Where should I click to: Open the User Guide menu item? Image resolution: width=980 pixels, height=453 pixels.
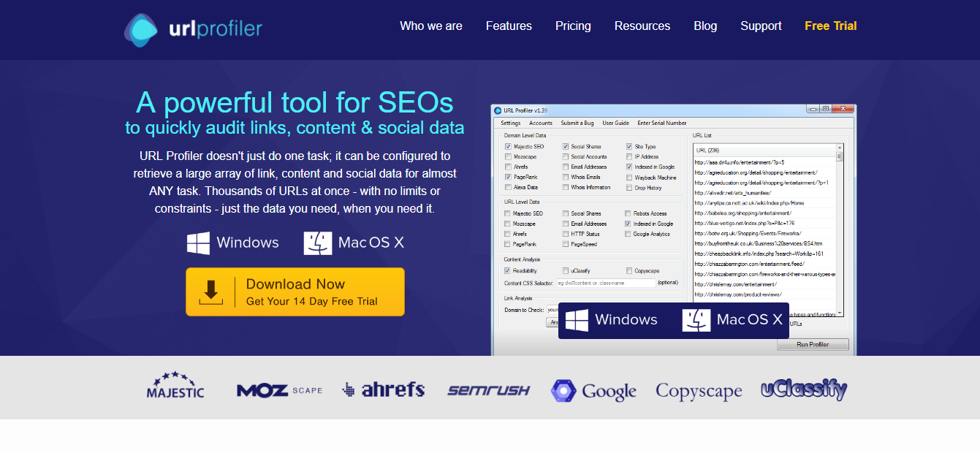click(615, 123)
